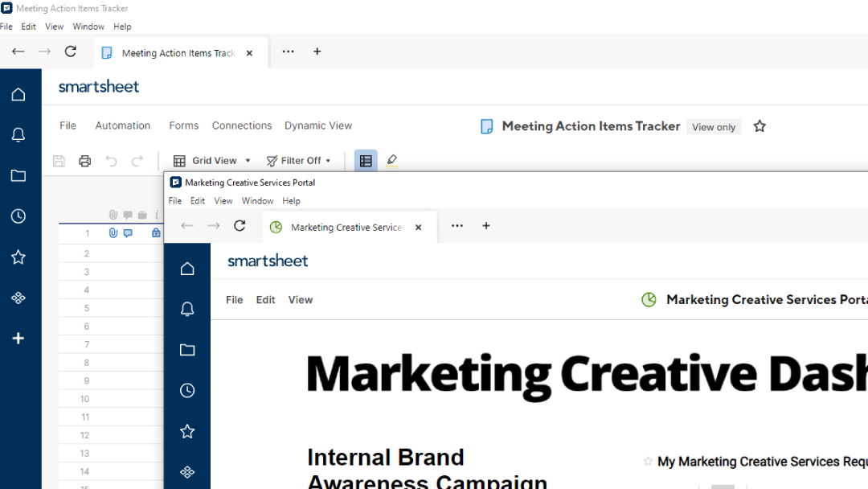Reload the Marketing Creative Services Portal page
This screenshot has height=489, width=868.
(240, 226)
